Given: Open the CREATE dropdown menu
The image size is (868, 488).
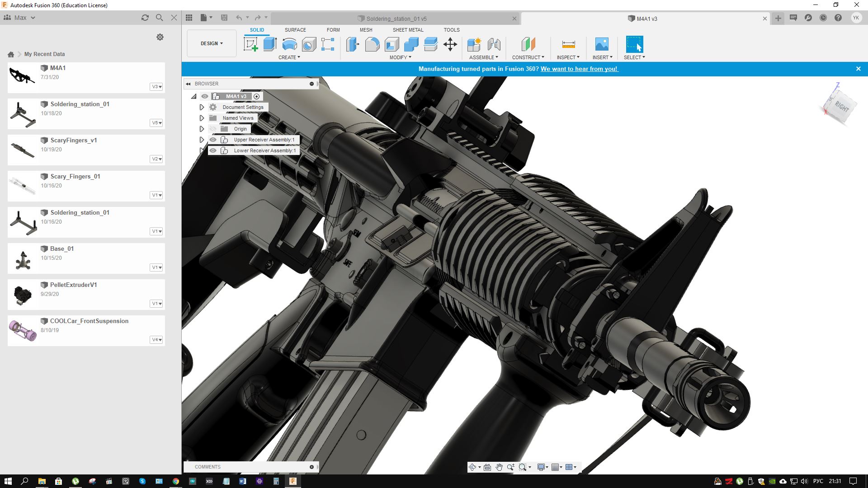Looking at the screenshot, I should pos(289,57).
